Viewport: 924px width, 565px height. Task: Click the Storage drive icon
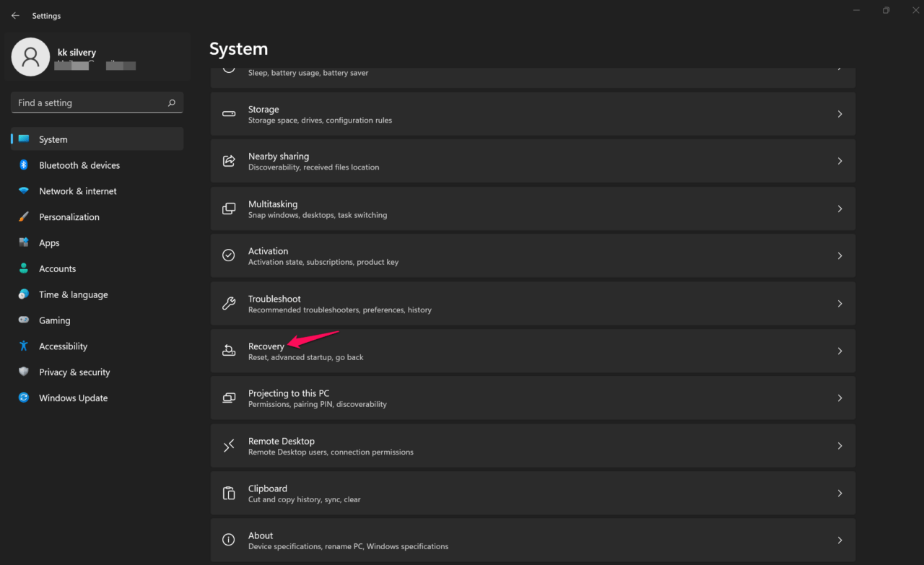[x=229, y=114]
